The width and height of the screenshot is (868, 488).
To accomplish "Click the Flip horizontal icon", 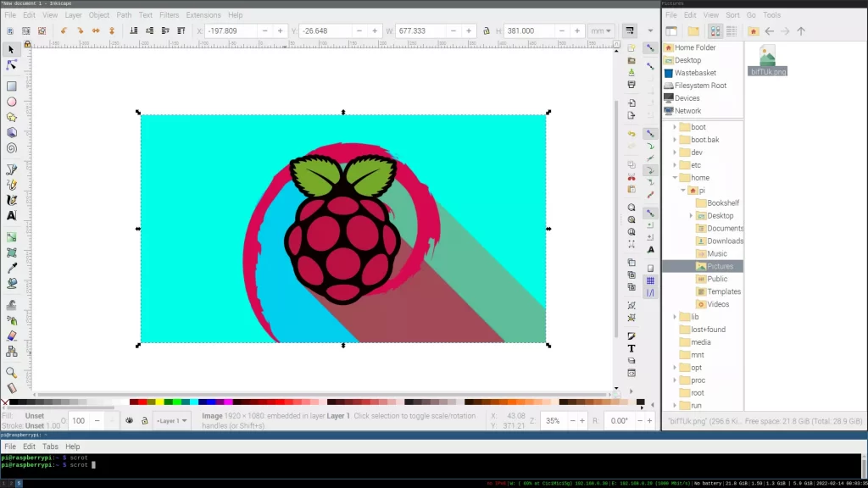I will pyautogui.click(x=96, y=31).
